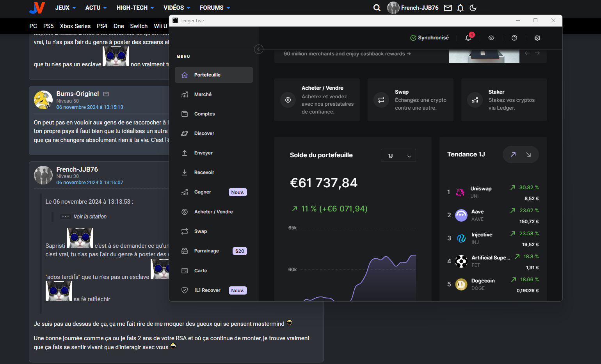Click the website search magnifier icon
The height and width of the screenshot is (364, 601).
coord(377,8)
